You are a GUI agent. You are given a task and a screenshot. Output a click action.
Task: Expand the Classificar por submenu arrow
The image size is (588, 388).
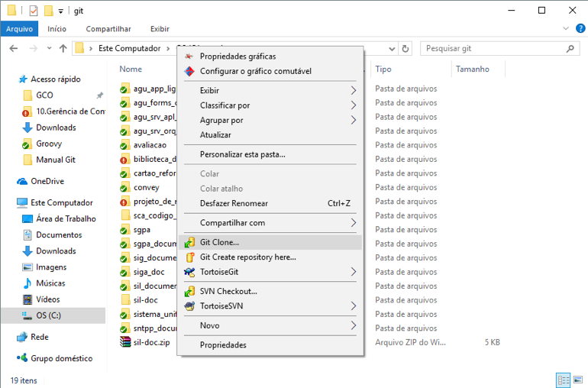click(x=354, y=105)
